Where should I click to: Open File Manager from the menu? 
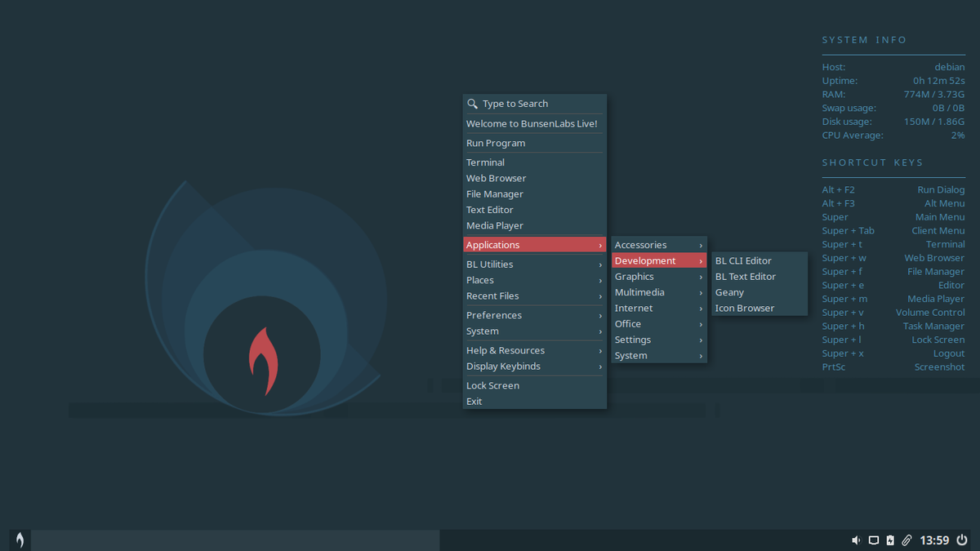click(x=534, y=194)
